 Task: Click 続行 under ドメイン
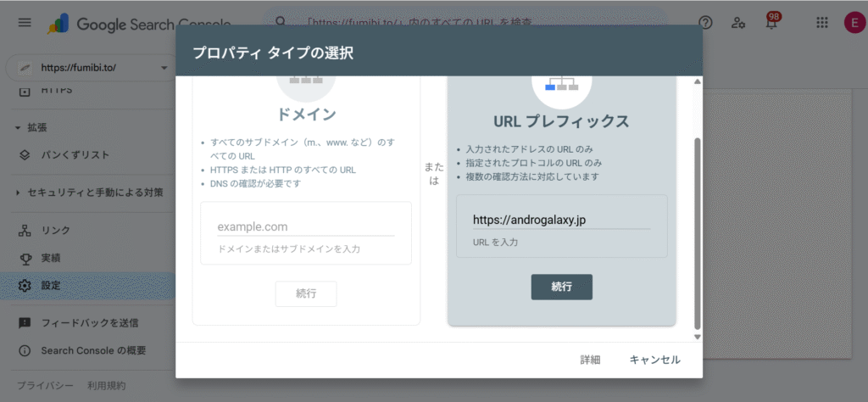(306, 293)
